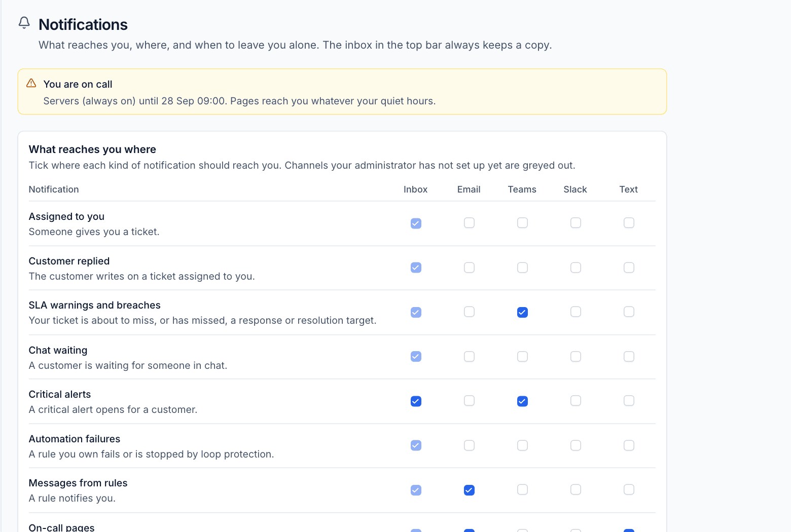Tick Teams checkbox for Assigned to you
The image size is (791, 532).
[522, 223]
